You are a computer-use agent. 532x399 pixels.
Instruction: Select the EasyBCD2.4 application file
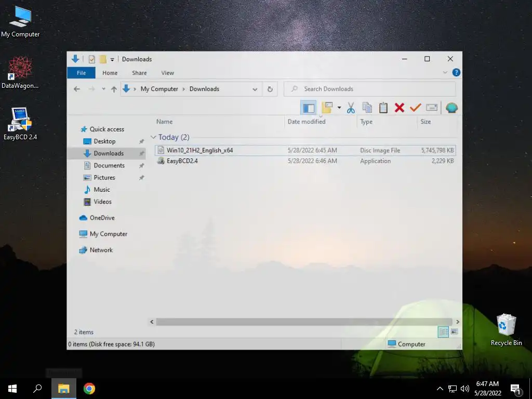[x=305, y=161]
